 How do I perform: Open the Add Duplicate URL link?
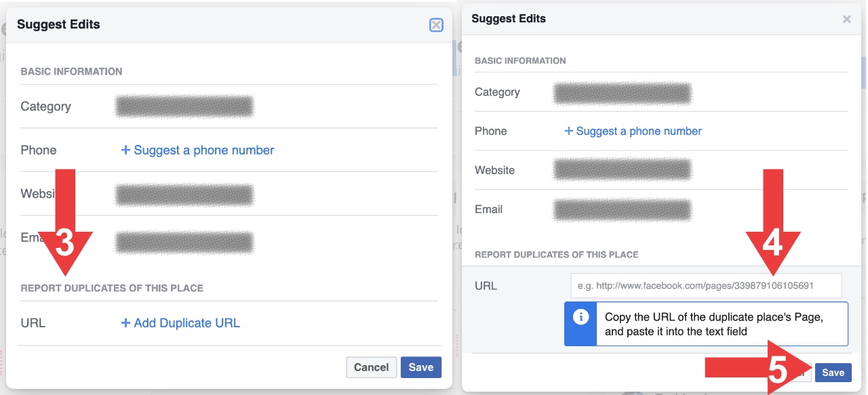pyautogui.click(x=187, y=323)
